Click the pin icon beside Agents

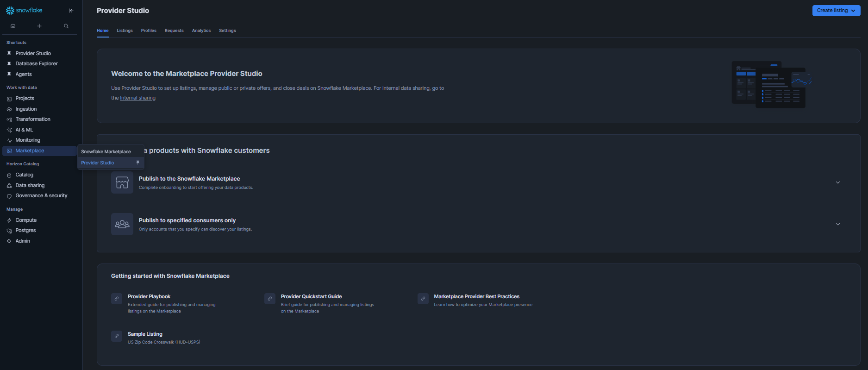pos(9,74)
